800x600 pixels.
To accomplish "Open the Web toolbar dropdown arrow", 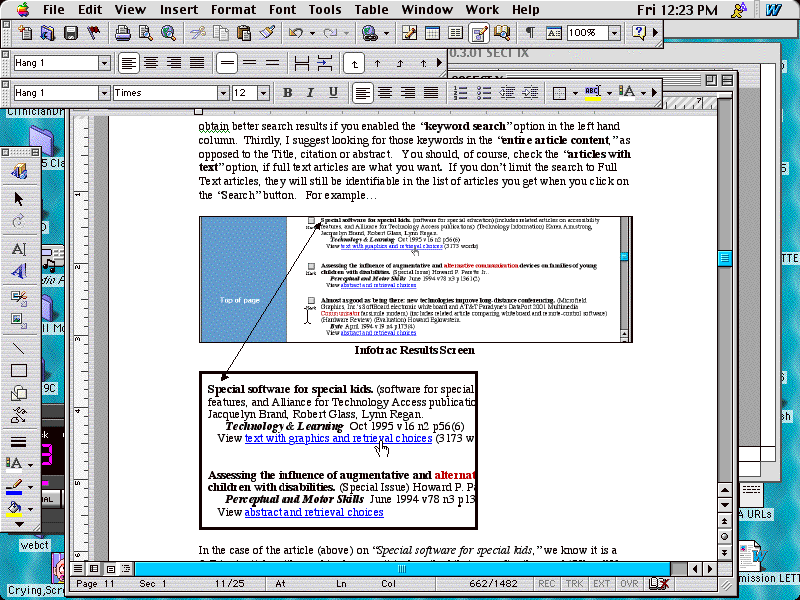I will click(x=386, y=34).
